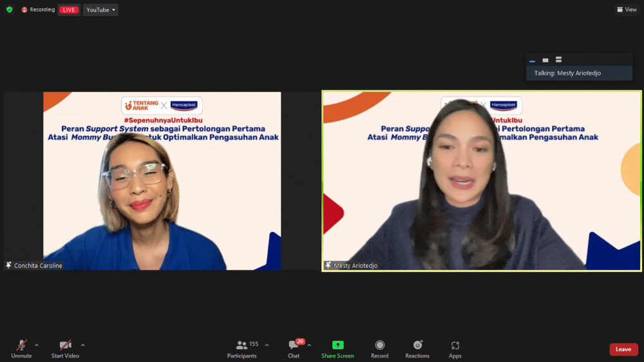The image size is (644, 362).
Task: Expand audio settings arrow next to Unmute
Action: pos(37,345)
